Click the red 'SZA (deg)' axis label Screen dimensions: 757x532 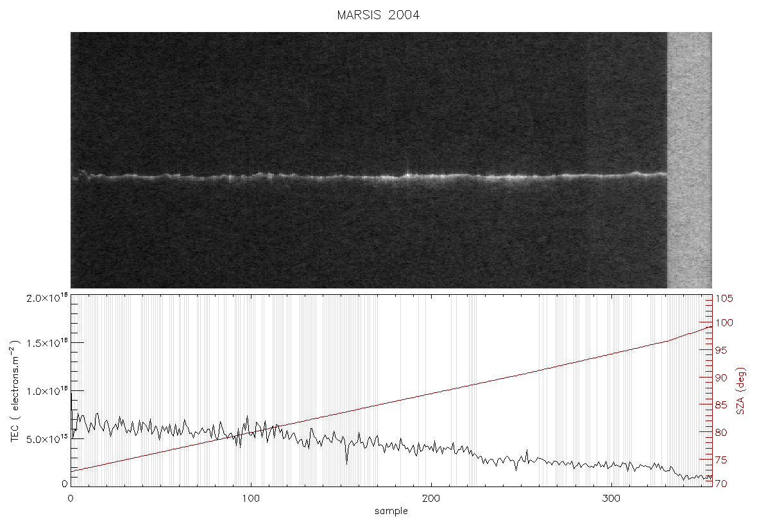click(740, 391)
